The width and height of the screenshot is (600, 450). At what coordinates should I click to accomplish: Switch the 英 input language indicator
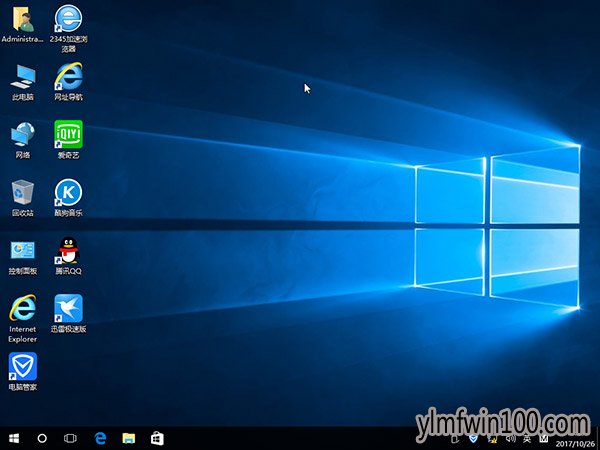[527, 439]
